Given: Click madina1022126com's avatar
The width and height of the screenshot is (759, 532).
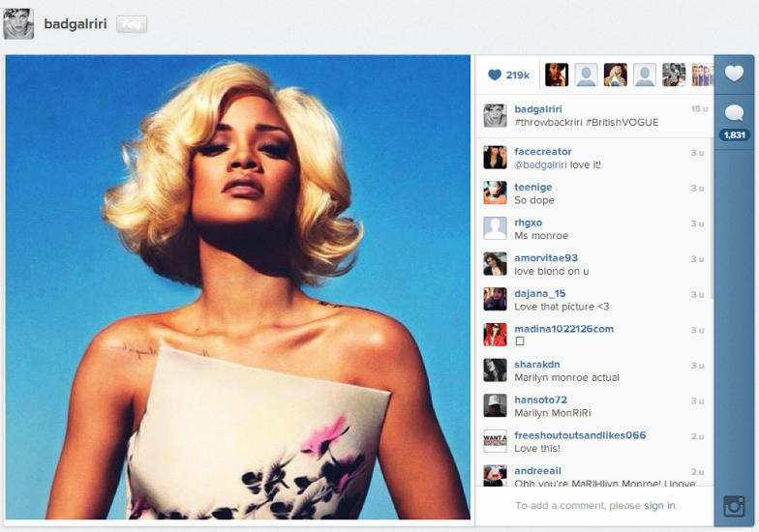Looking at the screenshot, I should [x=495, y=335].
